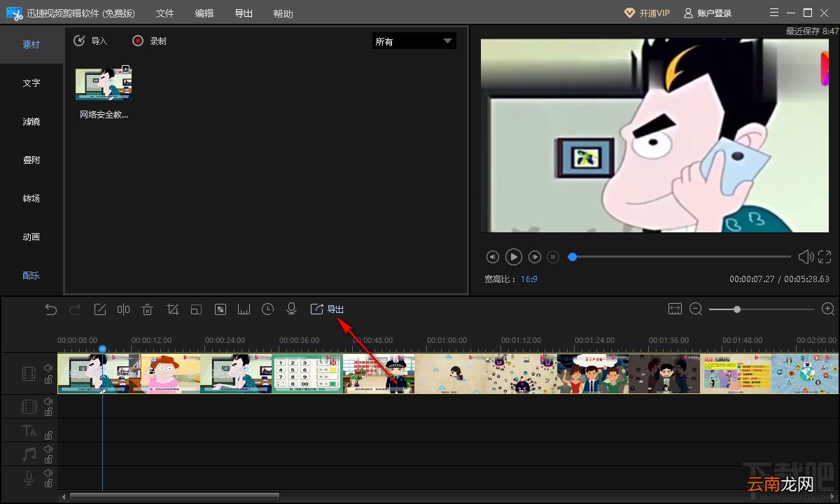The width and height of the screenshot is (840, 504).
Task: Click the timeline horizontal scrollbar
Action: click(x=174, y=496)
